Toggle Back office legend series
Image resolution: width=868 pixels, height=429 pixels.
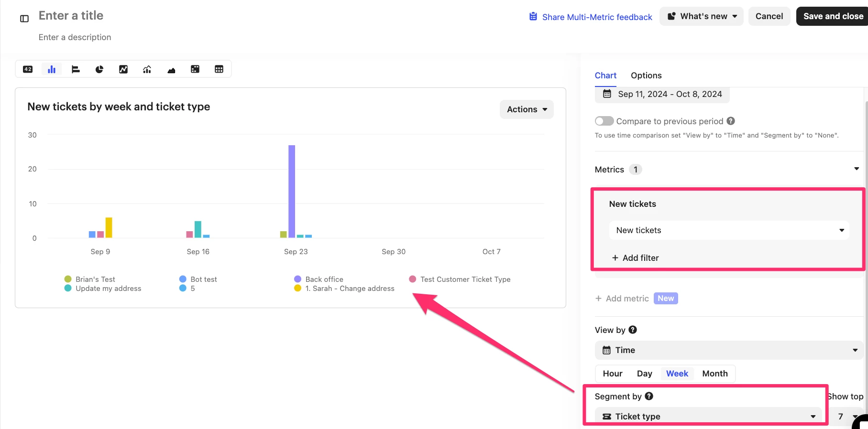tap(319, 279)
